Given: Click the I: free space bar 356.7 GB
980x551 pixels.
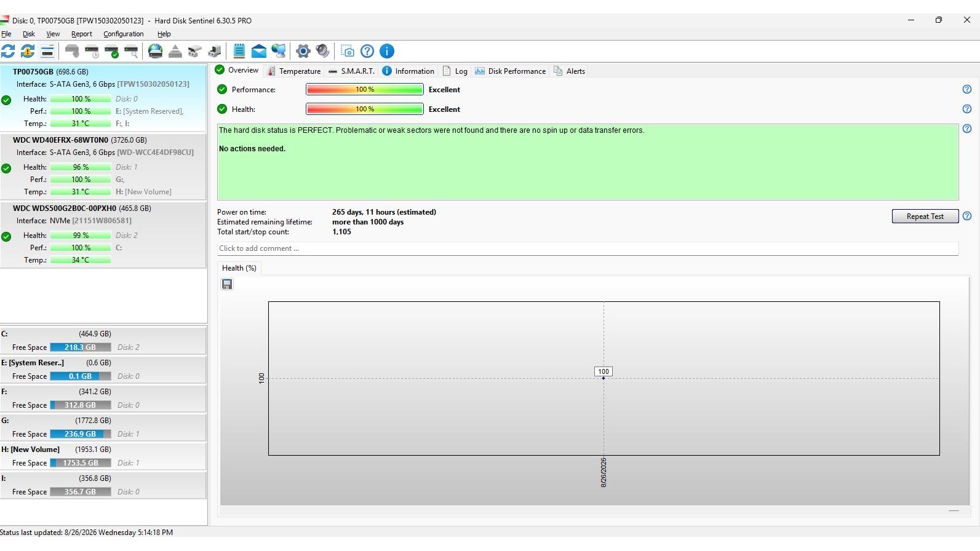Looking at the screenshot, I should tap(81, 492).
